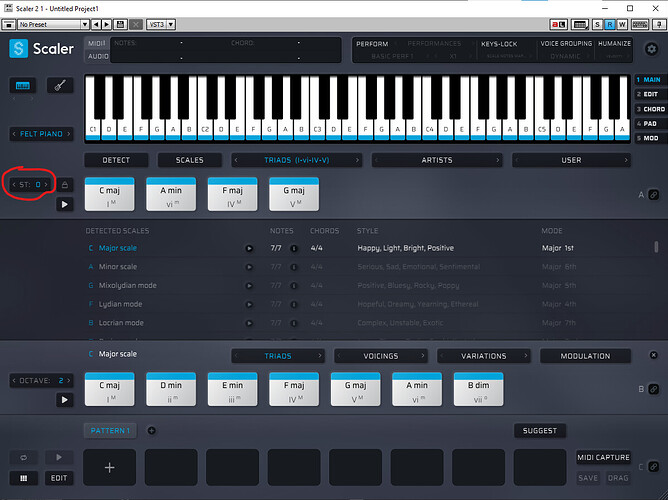Show info for A Minor scale
This screenshot has width=668, height=500.
(x=294, y=267)
